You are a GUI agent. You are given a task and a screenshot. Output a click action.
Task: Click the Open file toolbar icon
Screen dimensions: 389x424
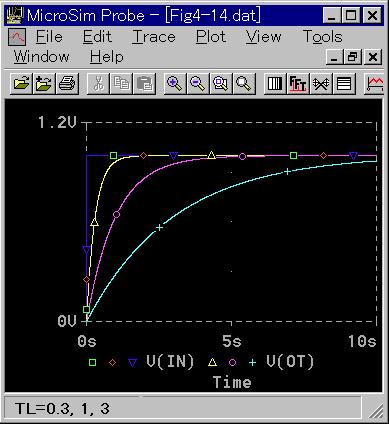21,83
